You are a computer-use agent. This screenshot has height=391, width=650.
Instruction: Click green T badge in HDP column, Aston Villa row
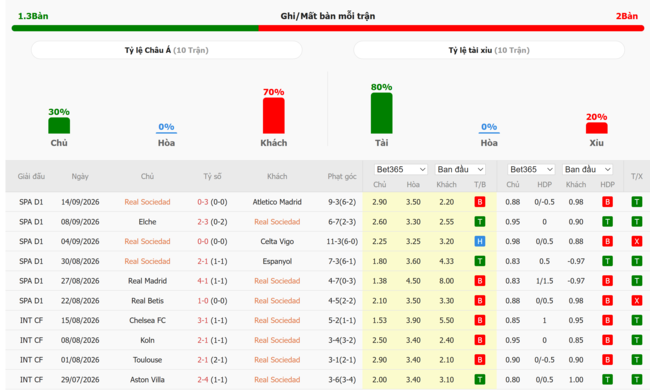pyautogui.click(x=607, y=379)
